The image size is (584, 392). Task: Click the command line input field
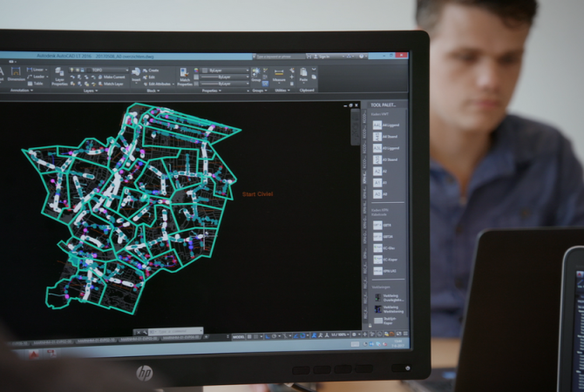174,331
